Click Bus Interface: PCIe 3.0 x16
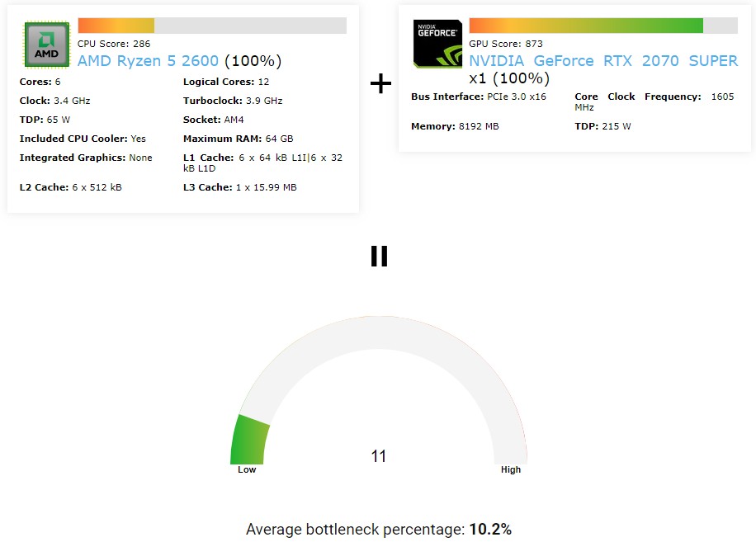The height and width of the screenshot is (542, 756). [479, 97]
